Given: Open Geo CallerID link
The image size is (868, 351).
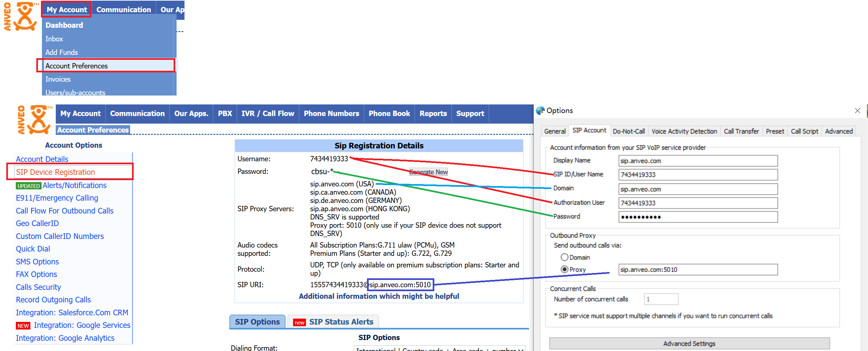Looking at the screenshot, I should coord(37,223).
